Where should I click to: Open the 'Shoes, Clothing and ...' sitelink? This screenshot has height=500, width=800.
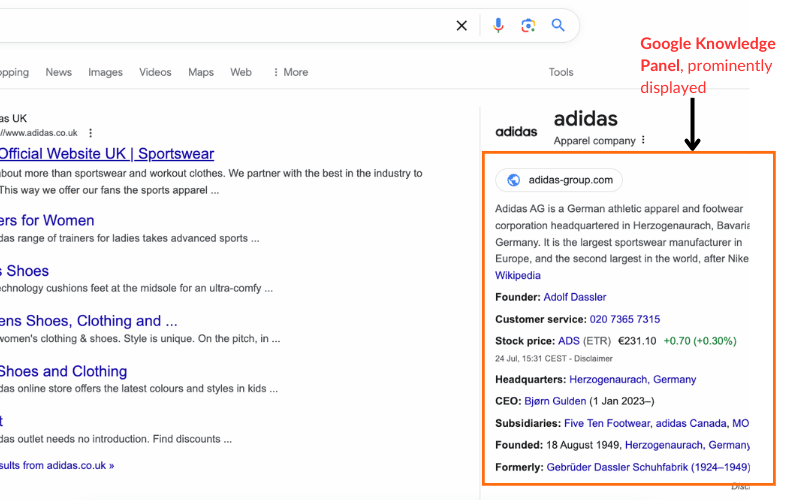89,321
